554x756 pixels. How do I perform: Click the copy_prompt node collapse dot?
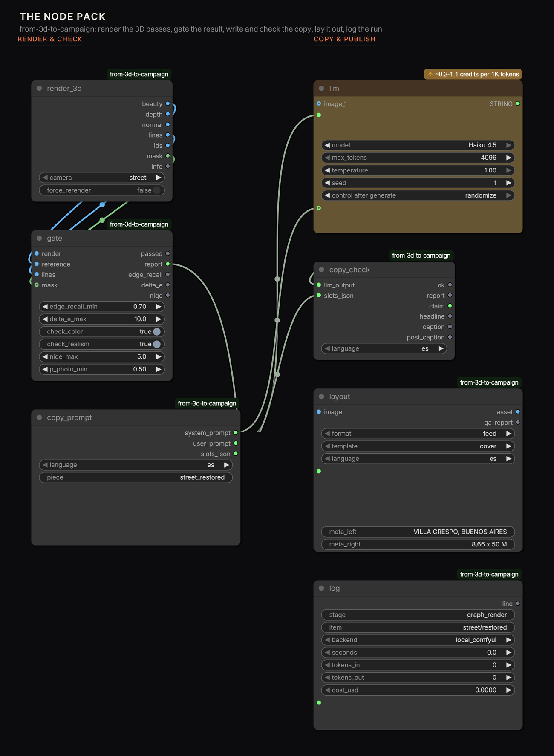[x=39, y=417]
